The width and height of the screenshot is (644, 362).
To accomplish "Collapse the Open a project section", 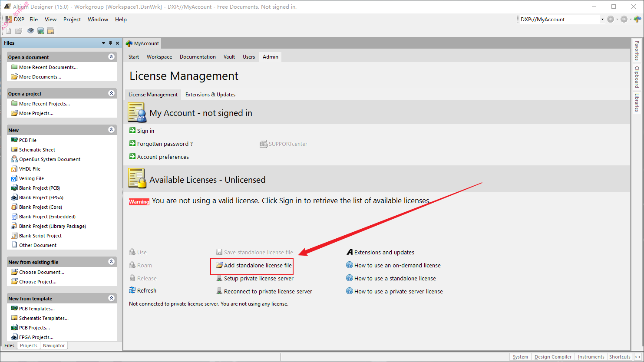I will coord(112,93).
